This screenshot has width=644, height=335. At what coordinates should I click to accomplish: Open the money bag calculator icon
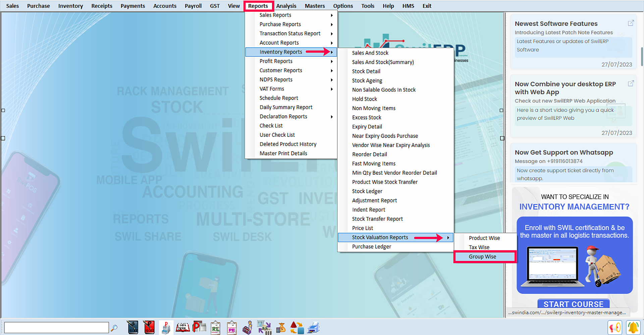click(281, 328)
